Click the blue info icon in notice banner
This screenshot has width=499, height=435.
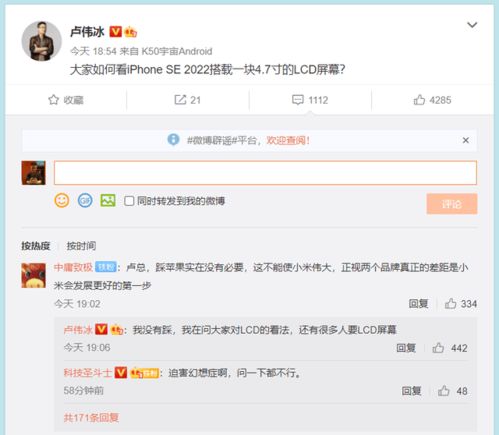tap(173, 140)
